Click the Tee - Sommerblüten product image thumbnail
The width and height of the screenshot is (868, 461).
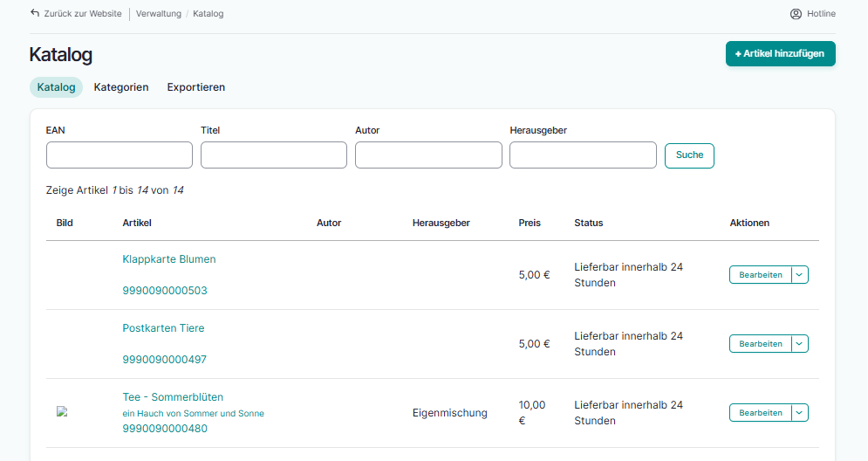point(62,412)
